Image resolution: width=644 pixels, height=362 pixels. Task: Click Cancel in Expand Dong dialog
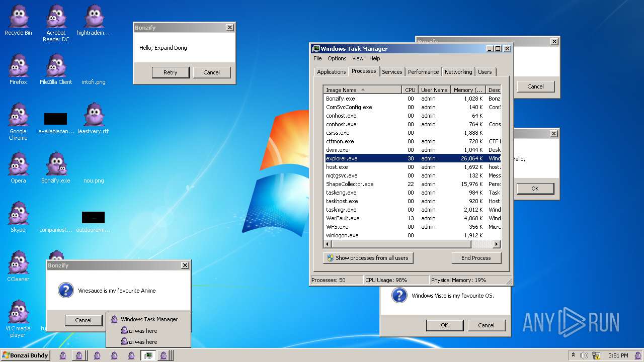click(x=211, y=72)
